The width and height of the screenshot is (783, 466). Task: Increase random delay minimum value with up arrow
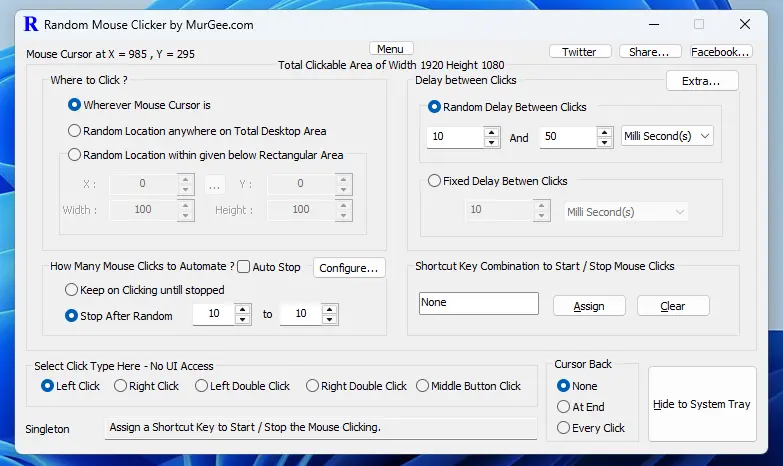tap(492, 132)
